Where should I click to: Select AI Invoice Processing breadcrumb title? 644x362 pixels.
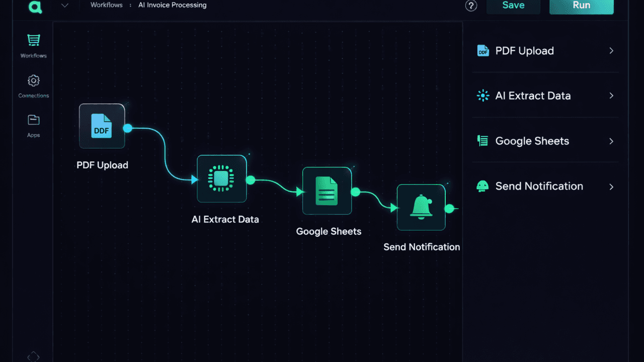172,5
